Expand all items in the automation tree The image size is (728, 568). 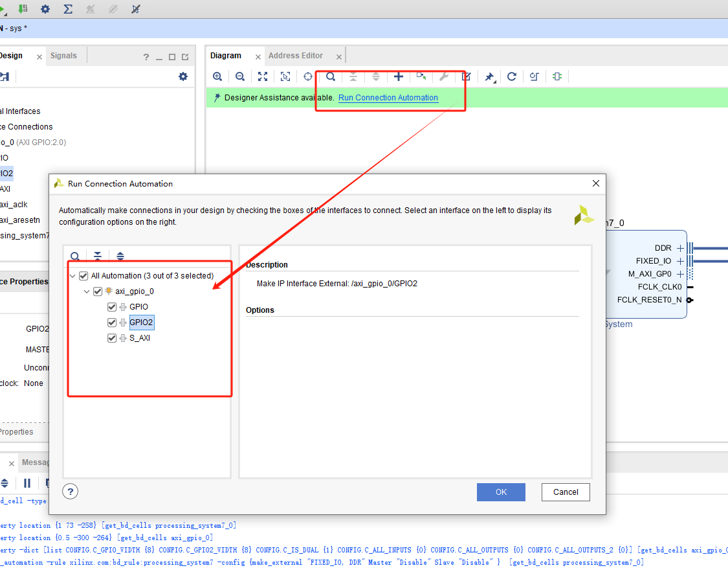click(120, 256)
